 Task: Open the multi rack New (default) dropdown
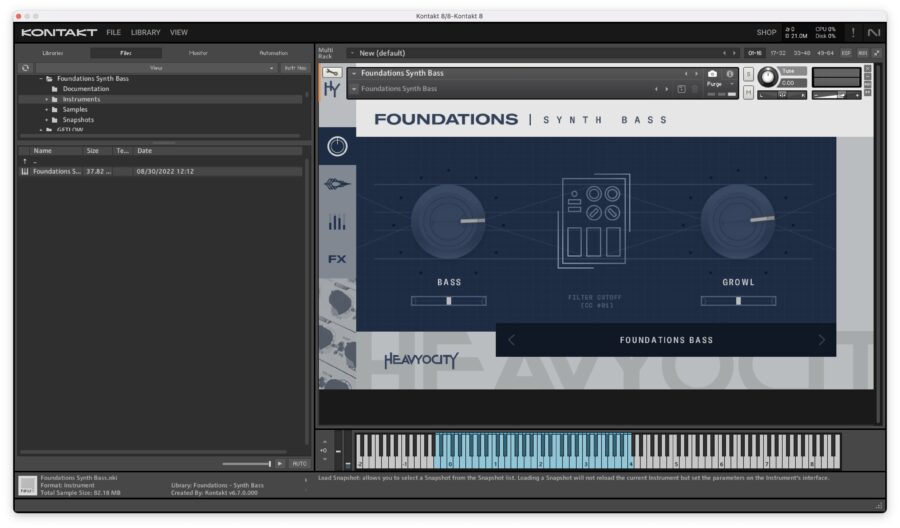click(352, 53)
